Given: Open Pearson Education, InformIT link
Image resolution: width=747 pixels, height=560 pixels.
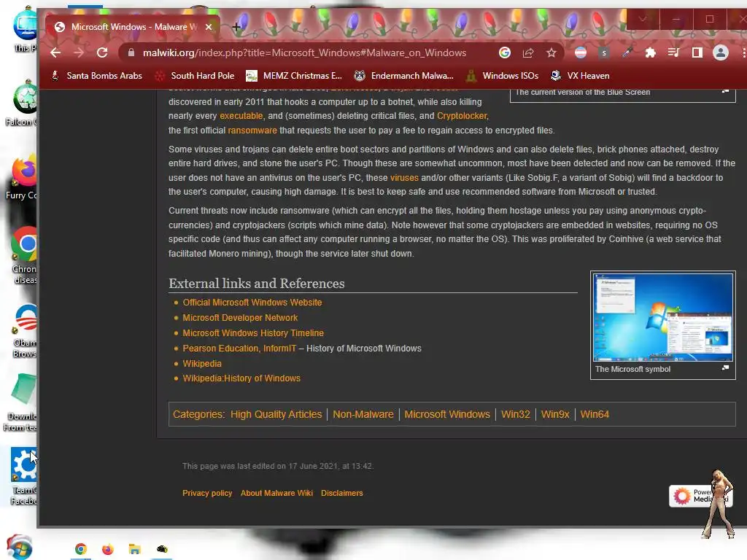Looking at the screenshot, I should [239, 348].
